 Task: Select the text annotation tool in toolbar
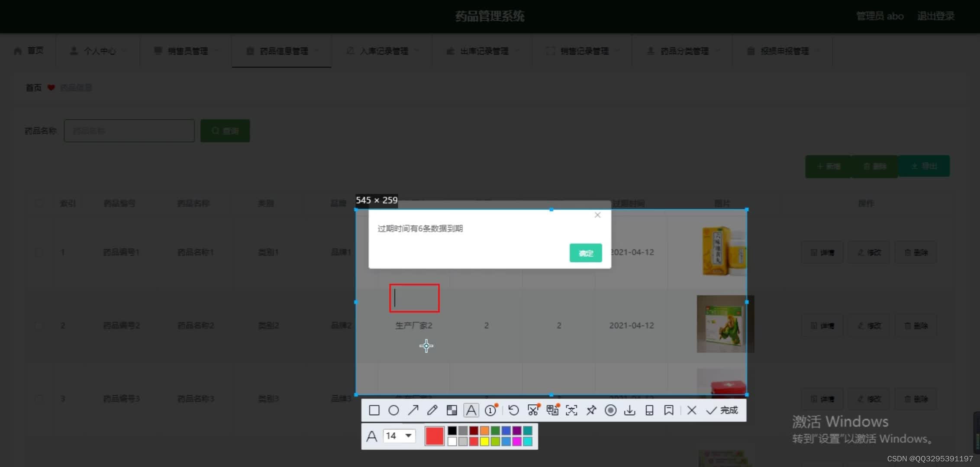471,410
